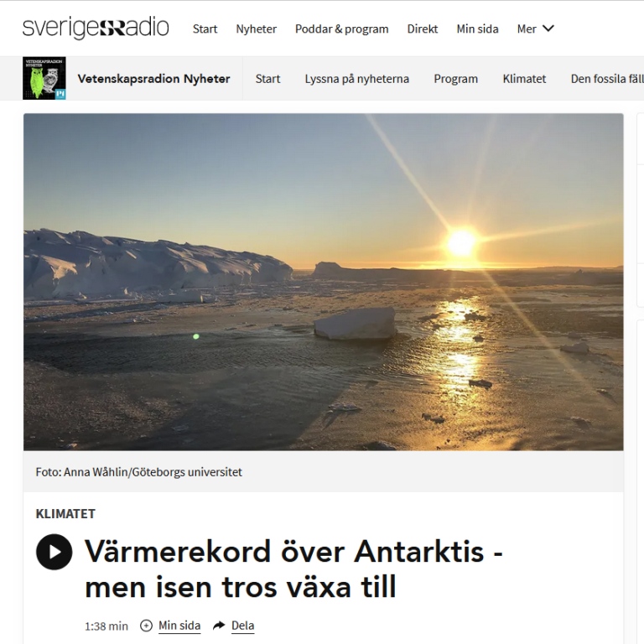Open the Nyheter menu item
Screen dimensions: 644x644
tap(257, 29)
